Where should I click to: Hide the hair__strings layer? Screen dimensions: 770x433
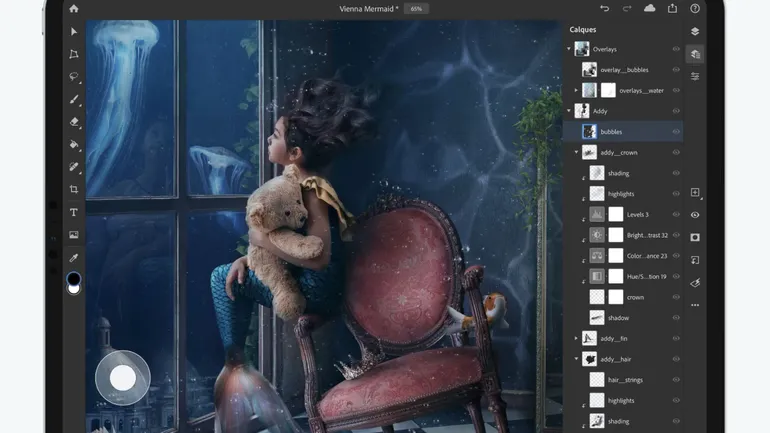coord(676,379)
